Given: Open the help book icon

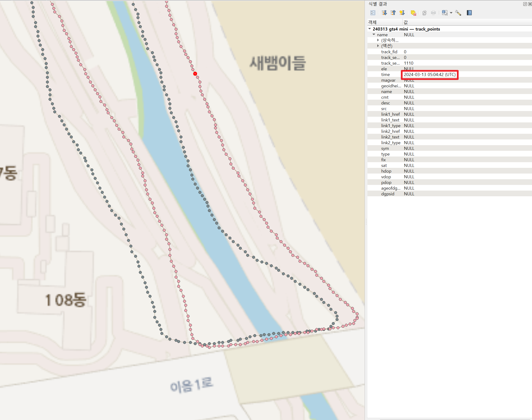Looking at the screenshot, I should click(469, 13).
